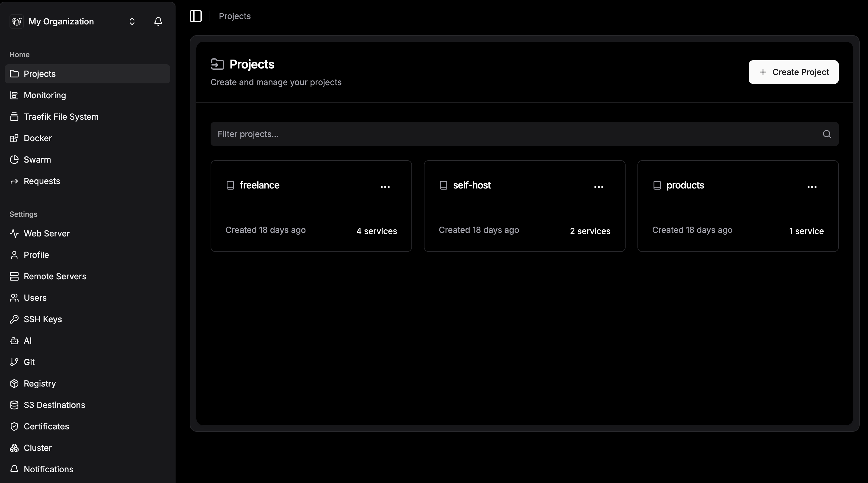Click the SSH Keys key icon

tap(14, 320)
